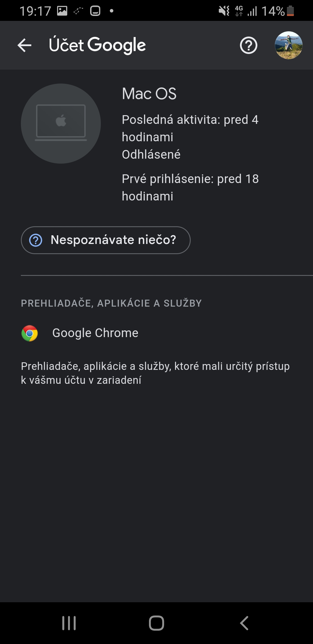The width and height of the screenshot is (313, 644).
Task: Tap the Google Chrome logo icon
Action: (30, 333)
